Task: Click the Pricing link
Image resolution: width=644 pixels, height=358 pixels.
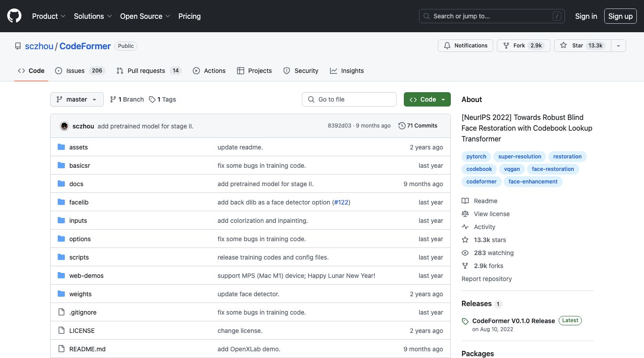Action: 190,16
